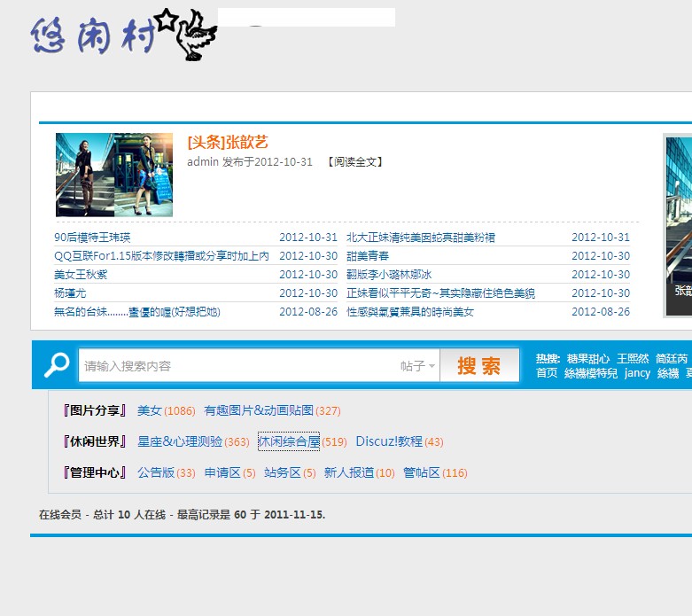Go to 有趣图片&动画贴图 forum

pyautogui.click(x=259, y=410)
